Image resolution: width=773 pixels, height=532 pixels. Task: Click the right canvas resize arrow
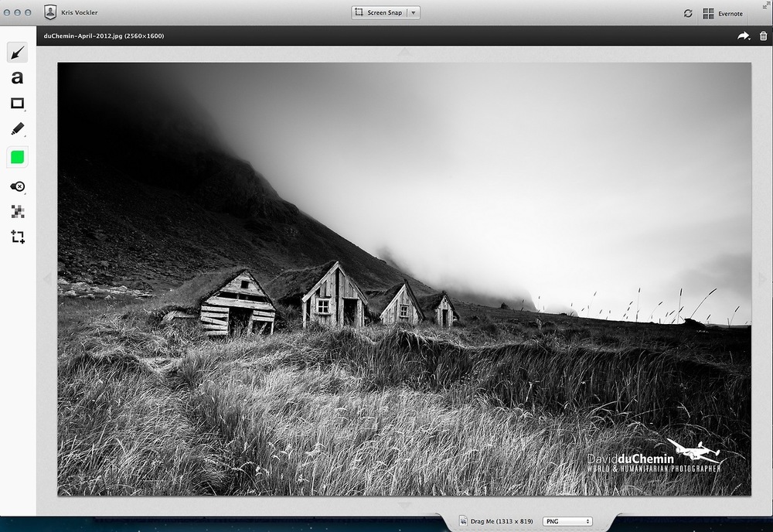pyautogui.click(x=761, y=278)
